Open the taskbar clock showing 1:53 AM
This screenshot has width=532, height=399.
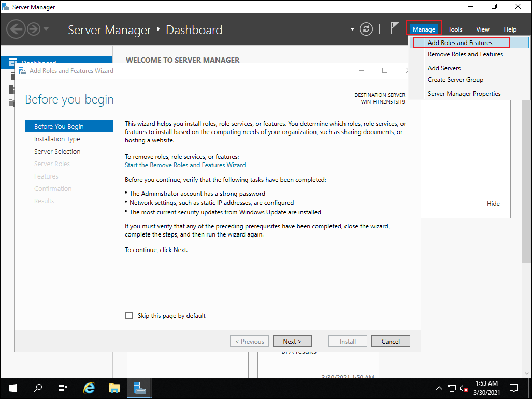(x=486, y=388)
